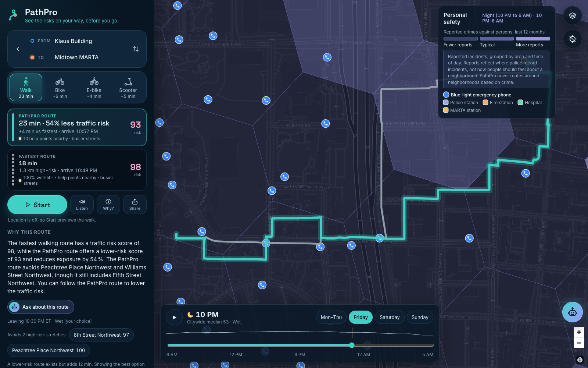The height and width of the screenshot is (368, 588).
Task: Play the time-of-day animation
Action: 175,317
